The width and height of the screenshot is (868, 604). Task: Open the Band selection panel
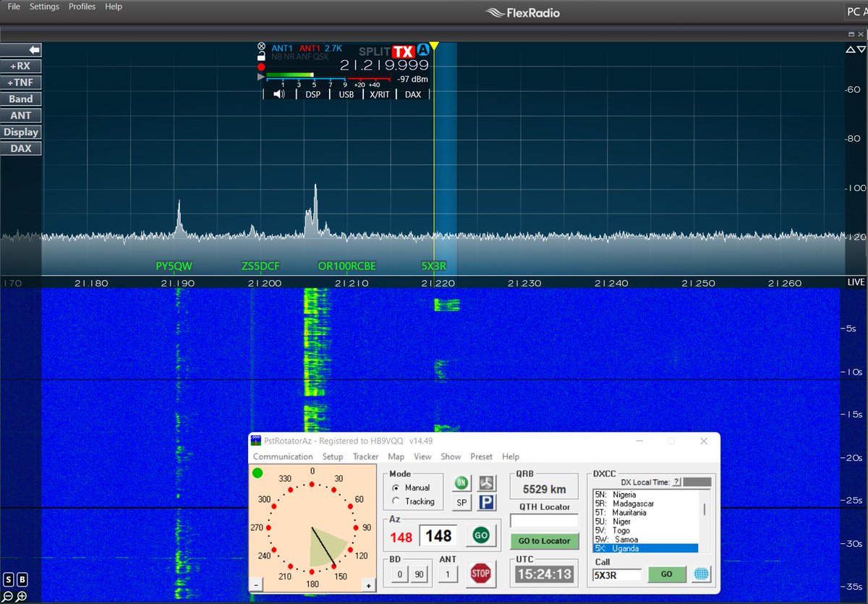point(21,99)
